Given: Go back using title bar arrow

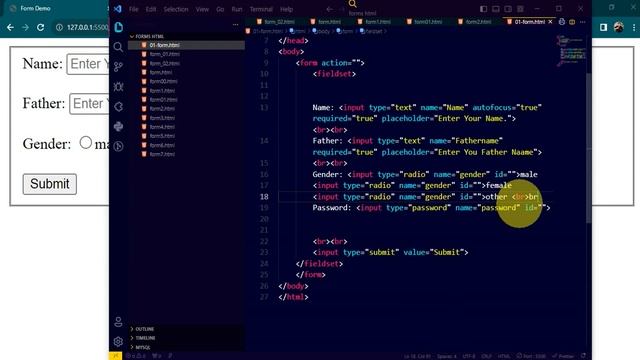Looking at the screenshot, I should click(329, 9).
